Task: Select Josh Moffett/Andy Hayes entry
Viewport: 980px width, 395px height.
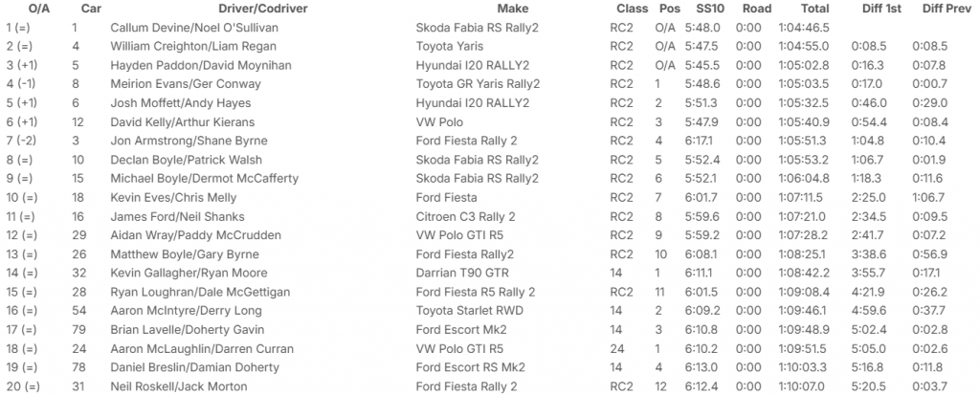Action: coord(167,102)
